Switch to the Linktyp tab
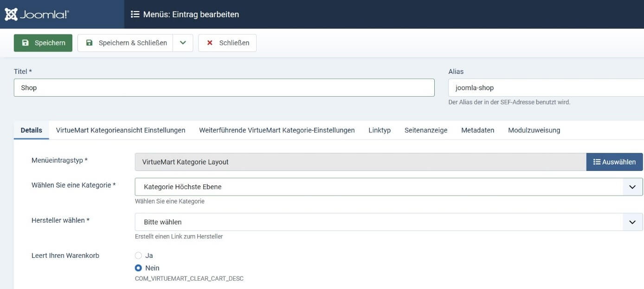 click(380, 130)
